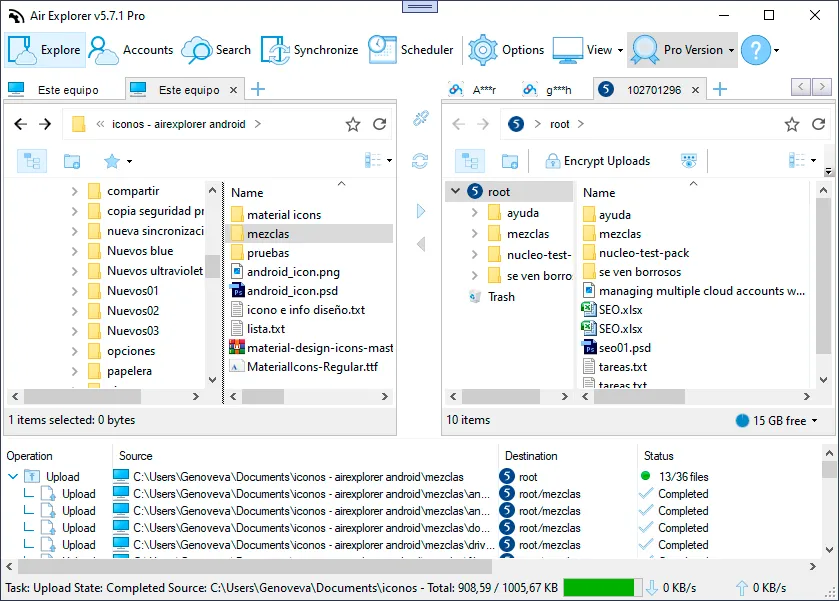839x601 pixels.
Task: Open the Pro Version dropdown
Action: click(682, 50)
